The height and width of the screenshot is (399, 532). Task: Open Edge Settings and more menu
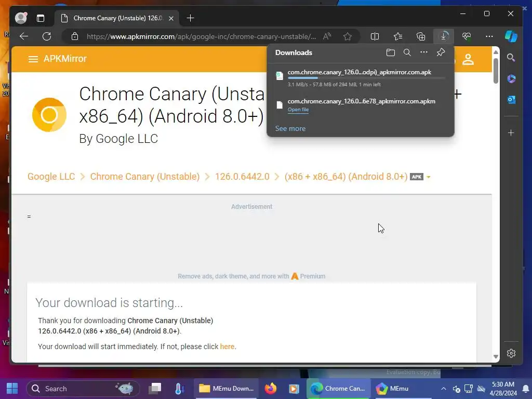tap(489, 36)
